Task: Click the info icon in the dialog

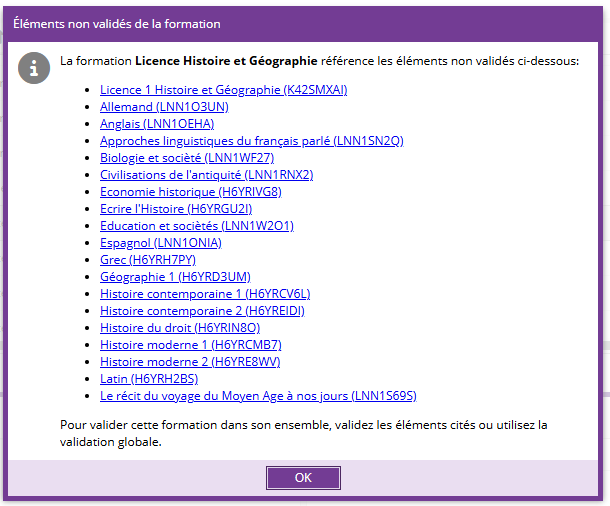Action: [34, 67]
